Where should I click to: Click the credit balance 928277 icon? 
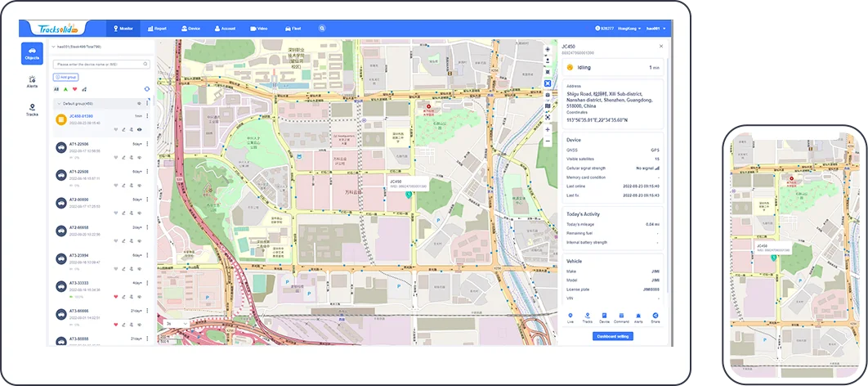(597, 29)
